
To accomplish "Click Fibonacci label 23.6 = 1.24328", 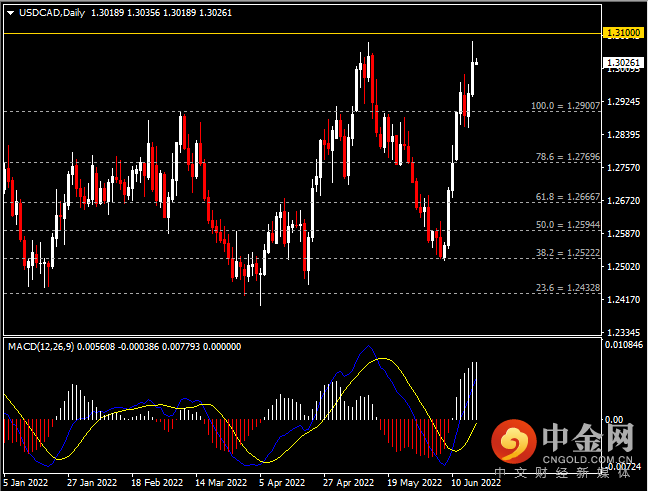I will (x=567, y=288).
